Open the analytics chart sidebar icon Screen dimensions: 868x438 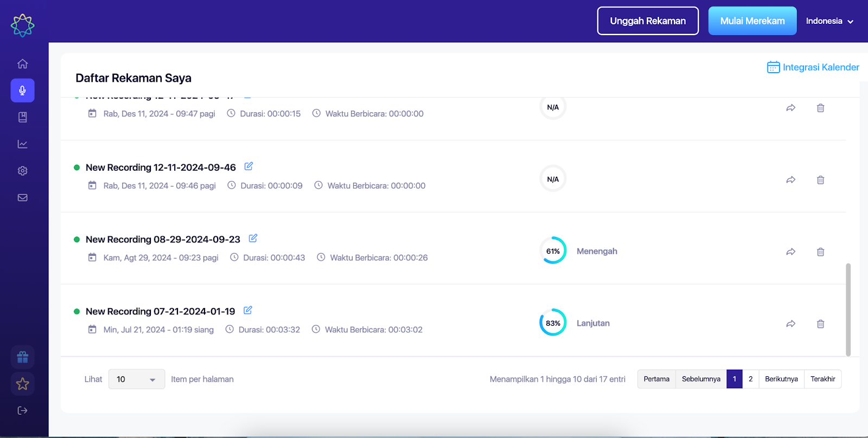pyautogui.click(x=22, y=144)
